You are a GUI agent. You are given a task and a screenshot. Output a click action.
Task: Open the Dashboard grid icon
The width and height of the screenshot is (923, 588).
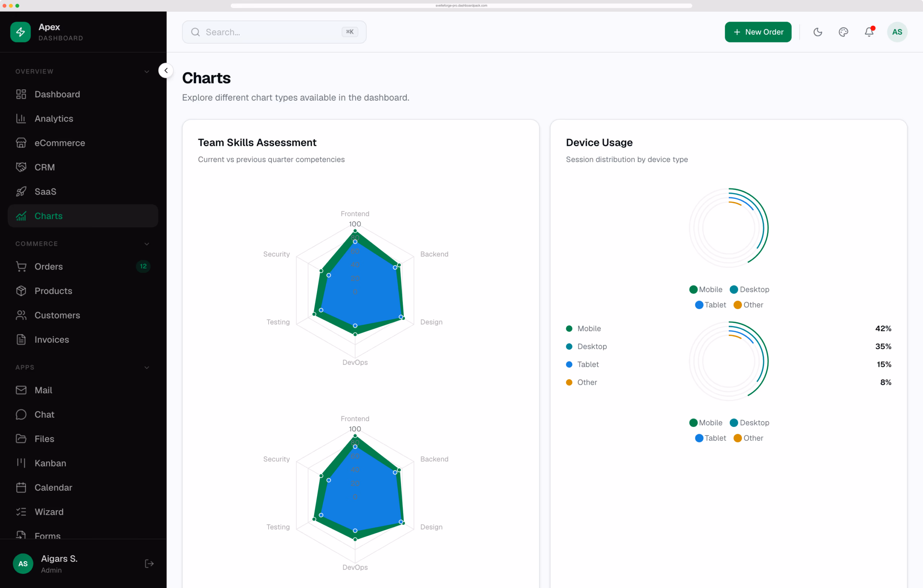click(x=21, y=94)
